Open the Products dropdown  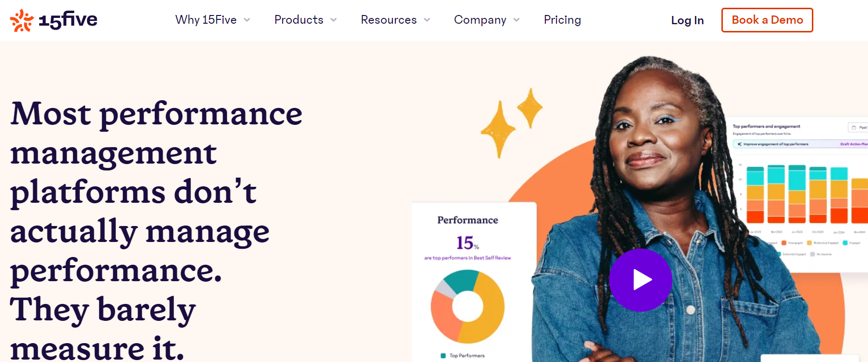299,20
